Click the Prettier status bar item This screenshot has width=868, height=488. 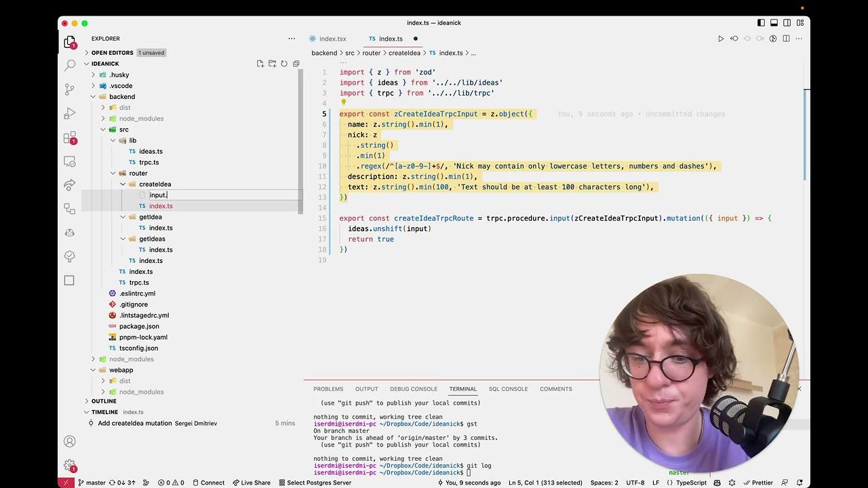pos(758,483)
